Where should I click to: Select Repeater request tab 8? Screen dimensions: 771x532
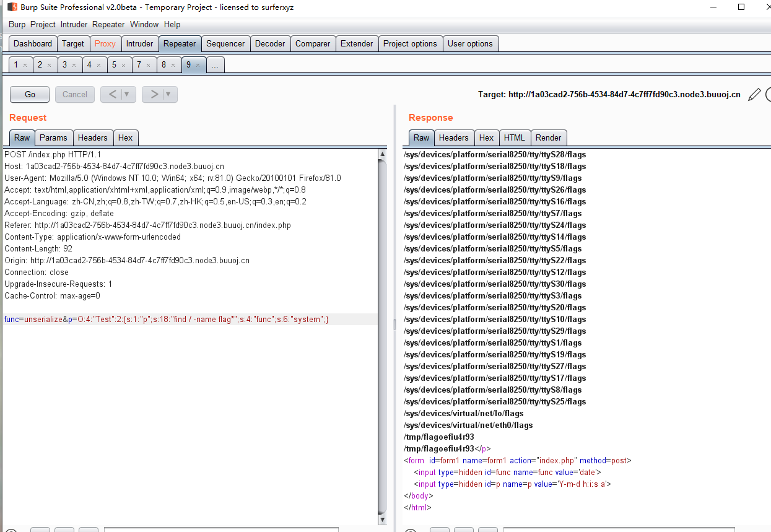(x=163, y=65)
